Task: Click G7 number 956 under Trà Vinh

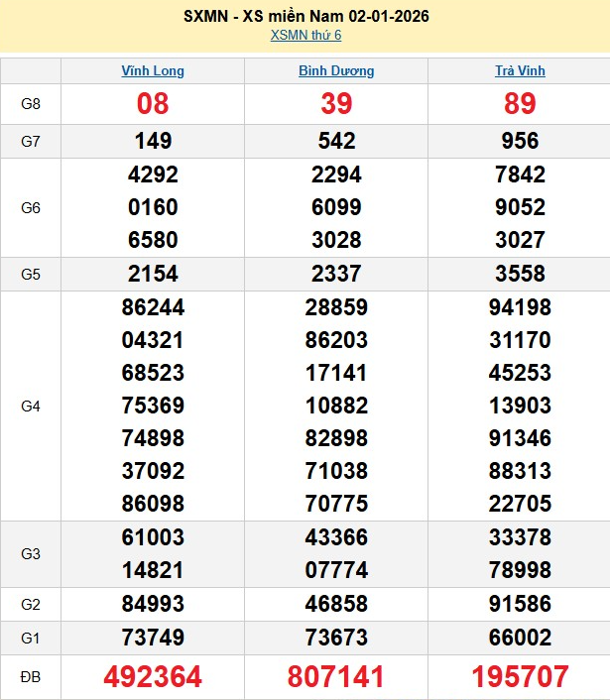Action: [520, 141]
